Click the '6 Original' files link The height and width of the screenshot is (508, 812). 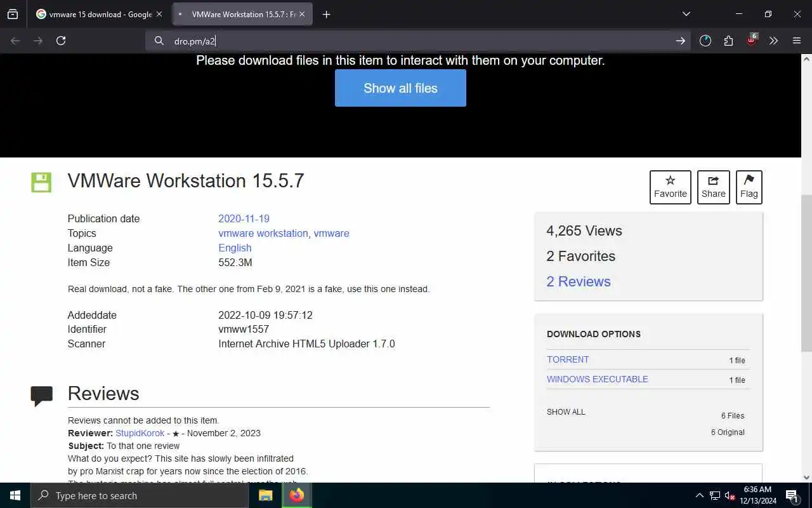tap(728, 432)
